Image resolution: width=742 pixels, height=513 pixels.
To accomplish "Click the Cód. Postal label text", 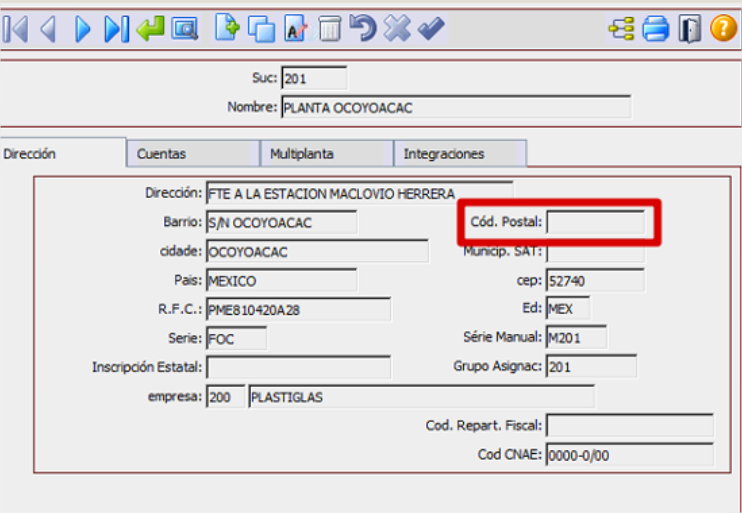I will [x=506, y=221].
